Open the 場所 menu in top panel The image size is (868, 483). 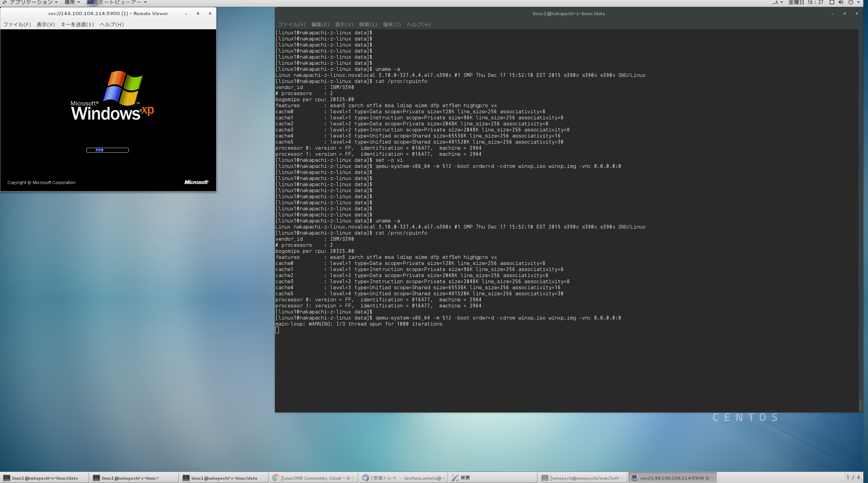72,2
